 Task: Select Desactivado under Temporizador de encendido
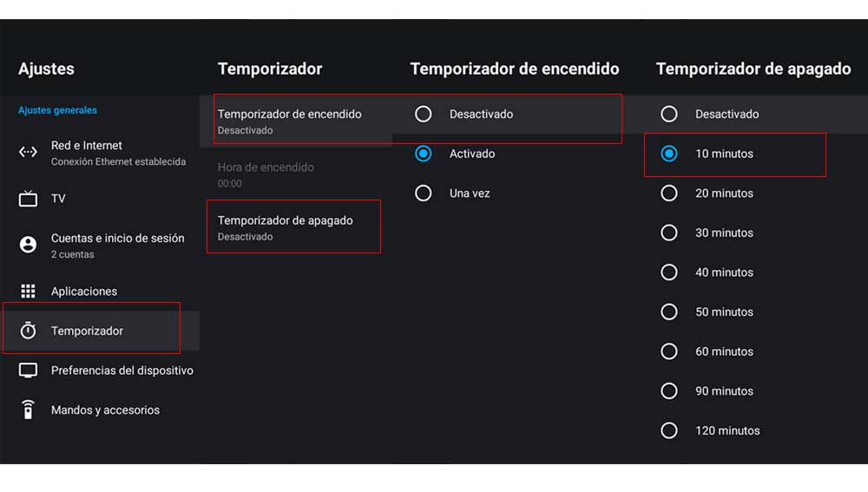[x=424, y=114]
